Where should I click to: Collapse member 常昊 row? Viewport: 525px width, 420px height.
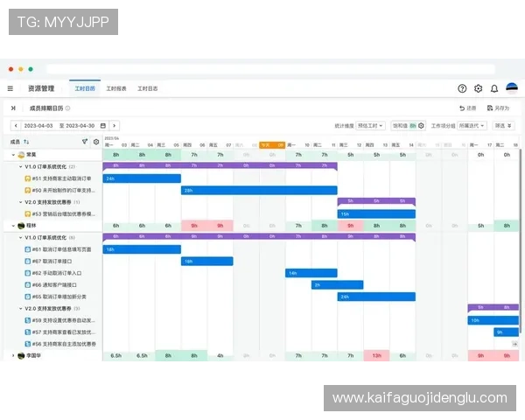click(13, 155)
